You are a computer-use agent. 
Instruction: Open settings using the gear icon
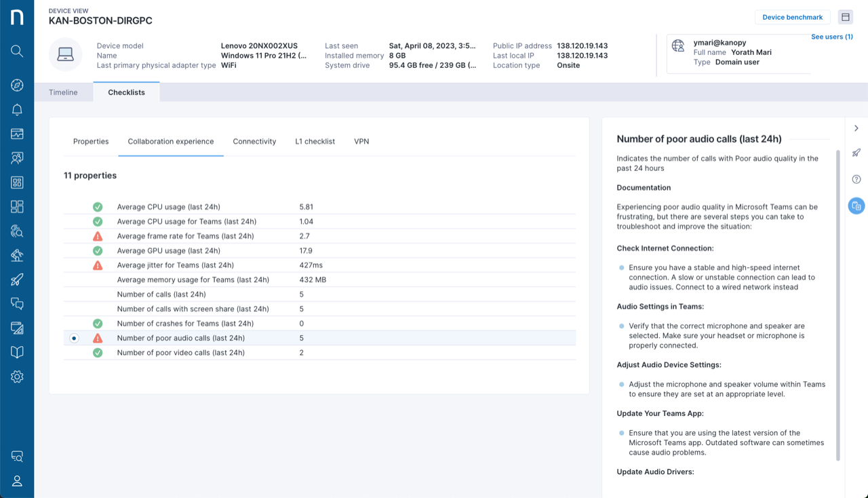click(18, 376)
